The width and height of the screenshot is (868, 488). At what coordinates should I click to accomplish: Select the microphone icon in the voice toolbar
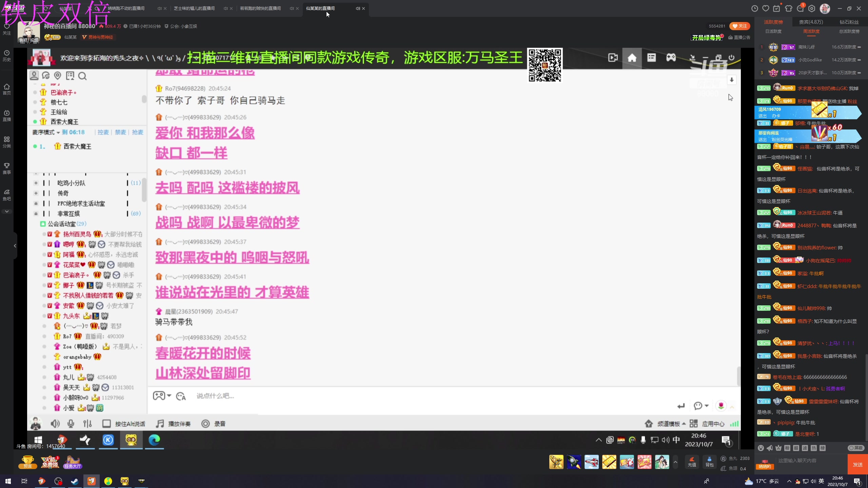click(71, 423)
